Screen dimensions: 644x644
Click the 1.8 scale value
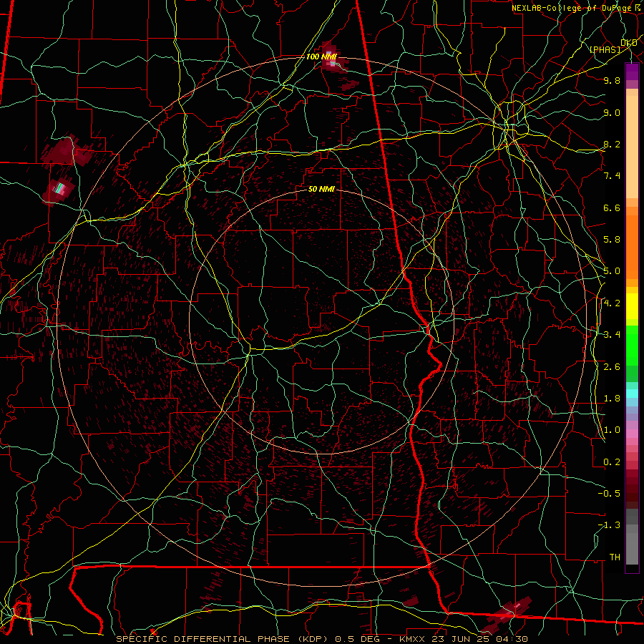pos(612,399)
